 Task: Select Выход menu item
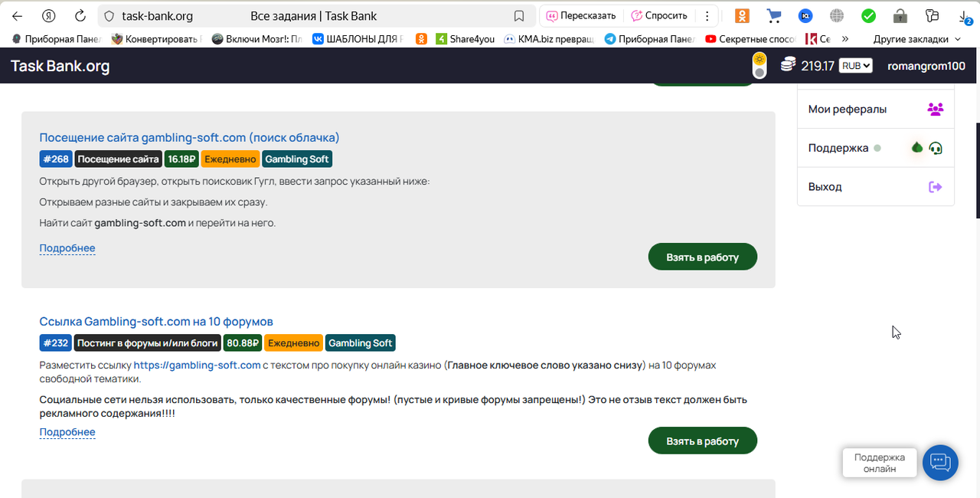[876, 186]
